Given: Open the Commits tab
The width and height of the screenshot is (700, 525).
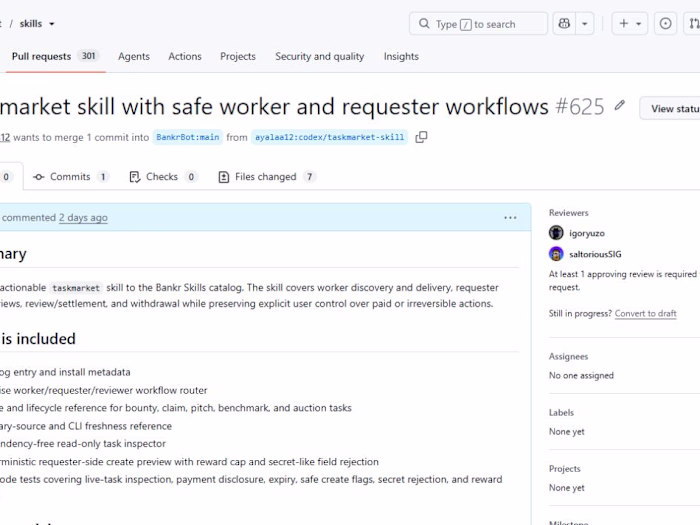Looking at the screenshot, I should point(70,177).
